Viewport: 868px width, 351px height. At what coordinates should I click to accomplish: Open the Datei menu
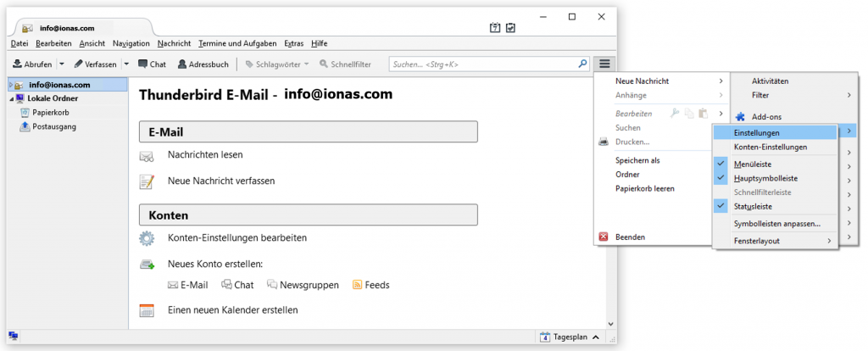coord(19,43)
